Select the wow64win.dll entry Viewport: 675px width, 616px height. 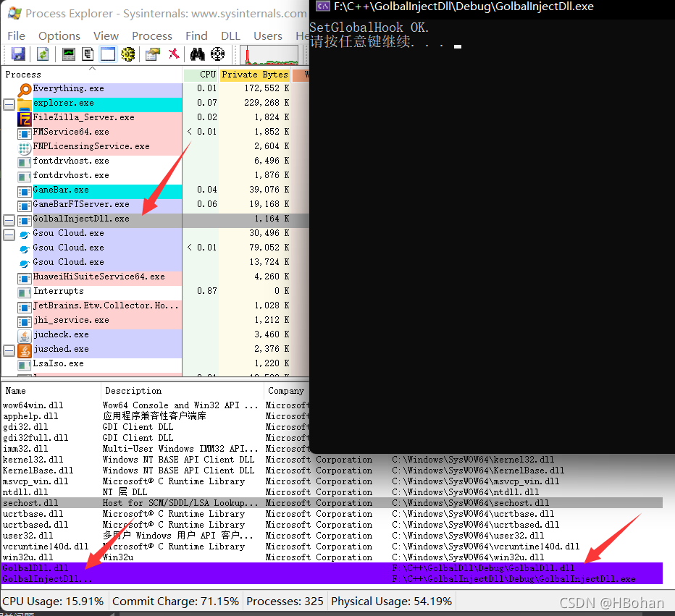click(x=155, y=405)
